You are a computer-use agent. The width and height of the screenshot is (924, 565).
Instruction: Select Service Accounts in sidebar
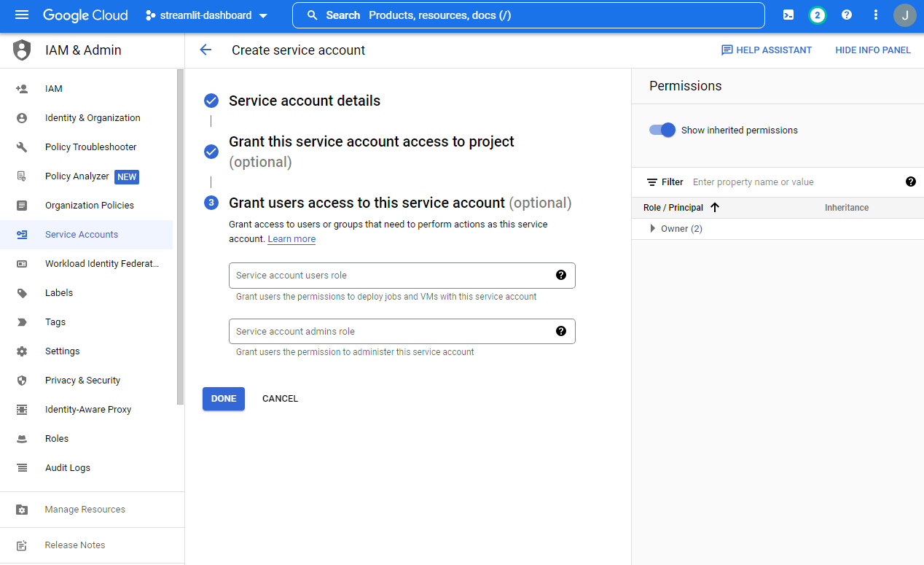(x=87, y=235)
